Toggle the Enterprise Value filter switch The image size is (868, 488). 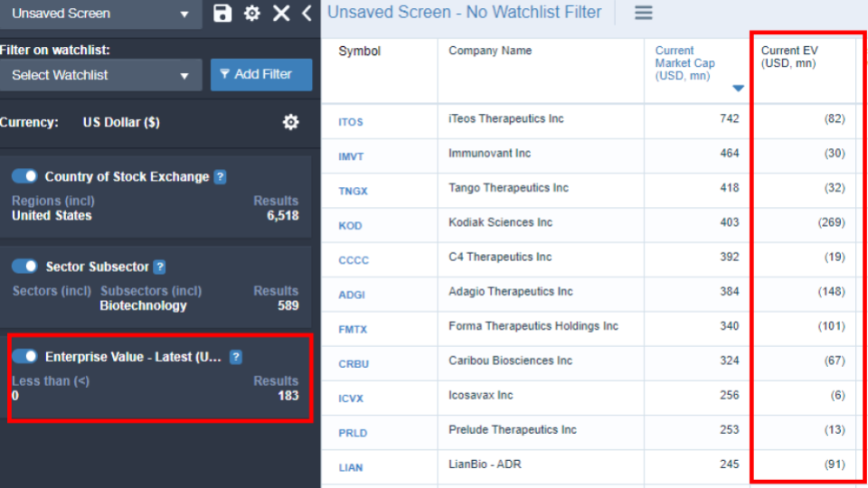pyautogui.click(x=24, y=356)
